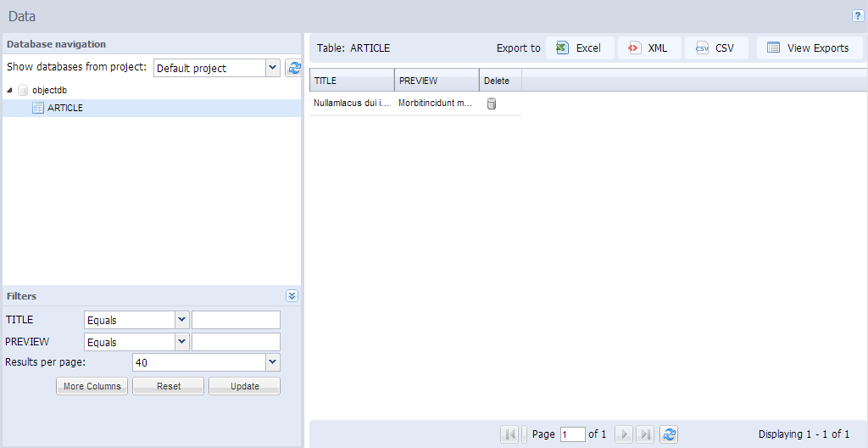Jump to the last page

[645, 434]
